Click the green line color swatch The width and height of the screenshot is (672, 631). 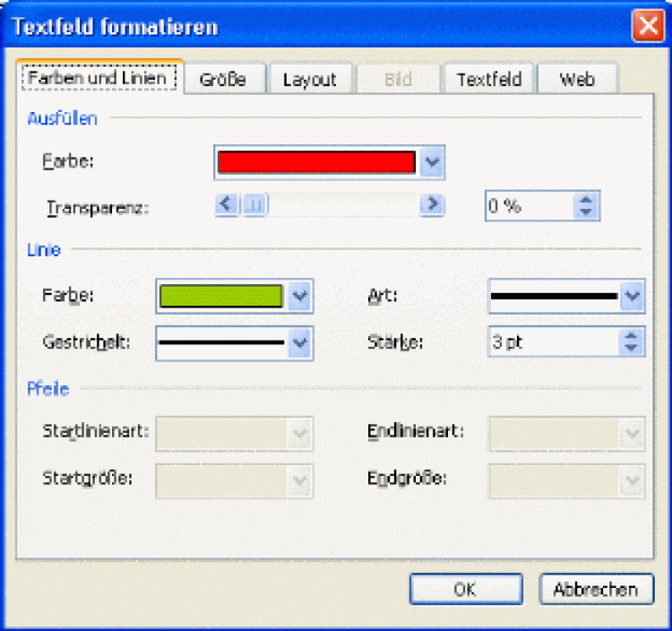click(x=221, y=295)
